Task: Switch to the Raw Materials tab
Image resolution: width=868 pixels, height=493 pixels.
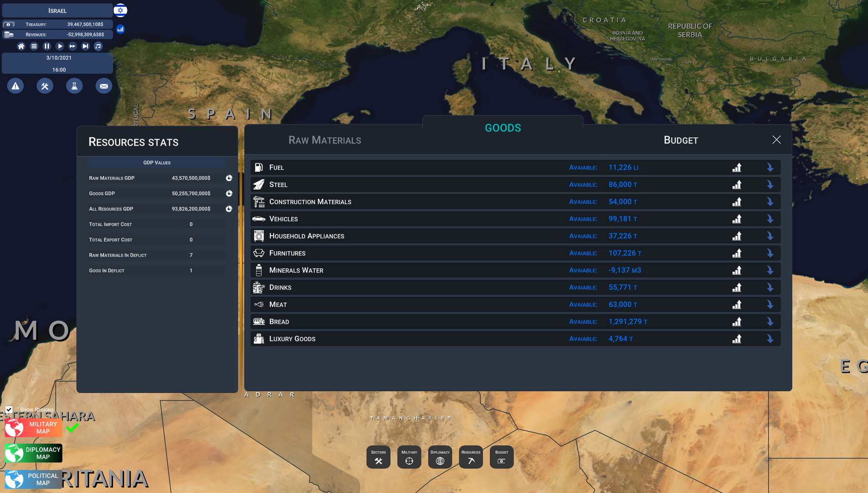Action: pos(325,140)
